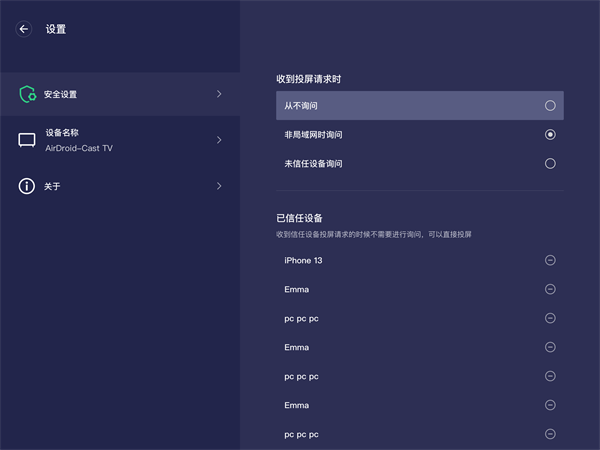The image size is (600, 450).
Task: Remove the first pc pc pc device
Action: coord(550,318)
